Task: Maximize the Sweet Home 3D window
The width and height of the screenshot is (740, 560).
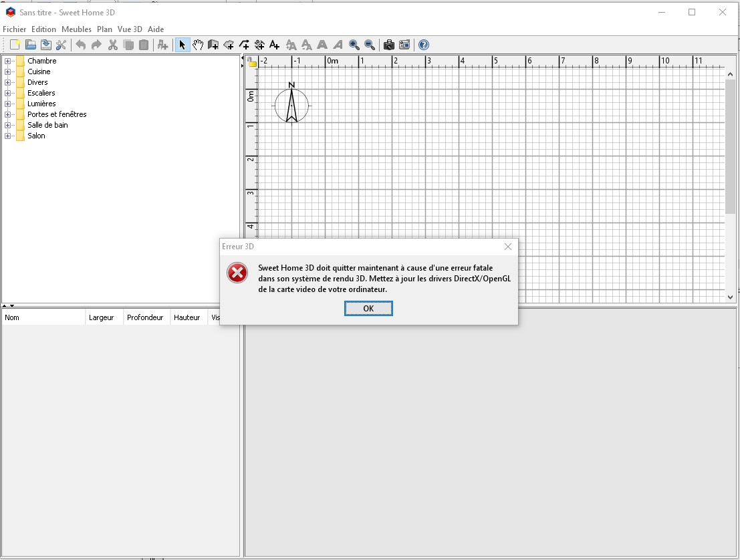Action: click(692, 12)
